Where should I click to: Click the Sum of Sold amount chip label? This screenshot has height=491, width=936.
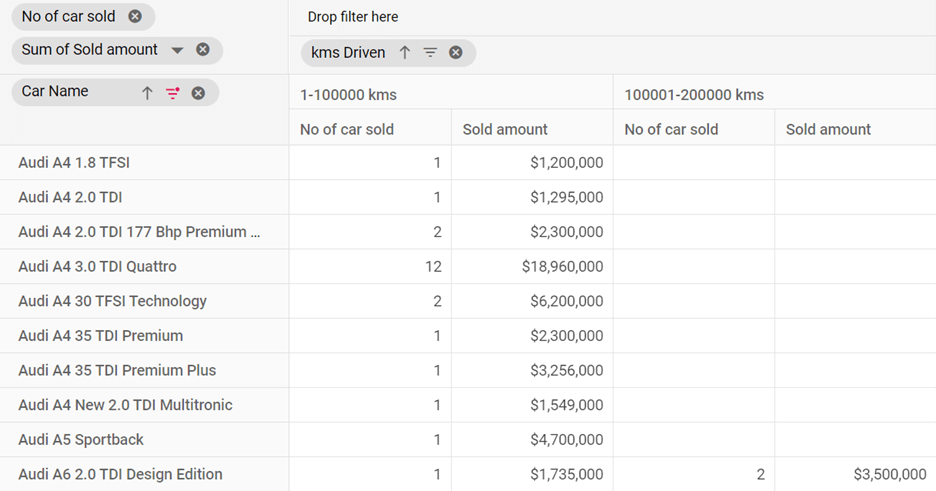click(x=90, y=50)
